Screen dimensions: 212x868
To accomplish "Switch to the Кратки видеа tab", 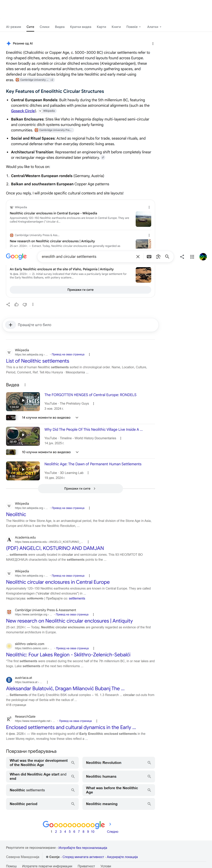I will (81, 27).
